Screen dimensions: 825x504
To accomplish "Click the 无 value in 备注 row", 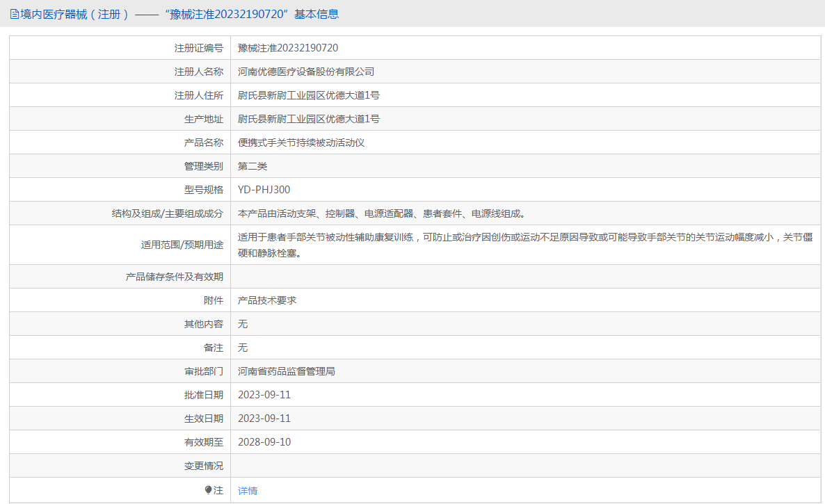I will click(x=243, y=348).
